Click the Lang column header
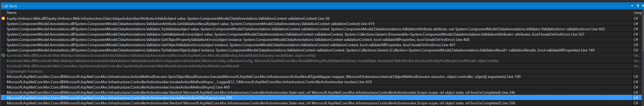The width and height of the screenshot is (644, 106). [x=637, y=12]
